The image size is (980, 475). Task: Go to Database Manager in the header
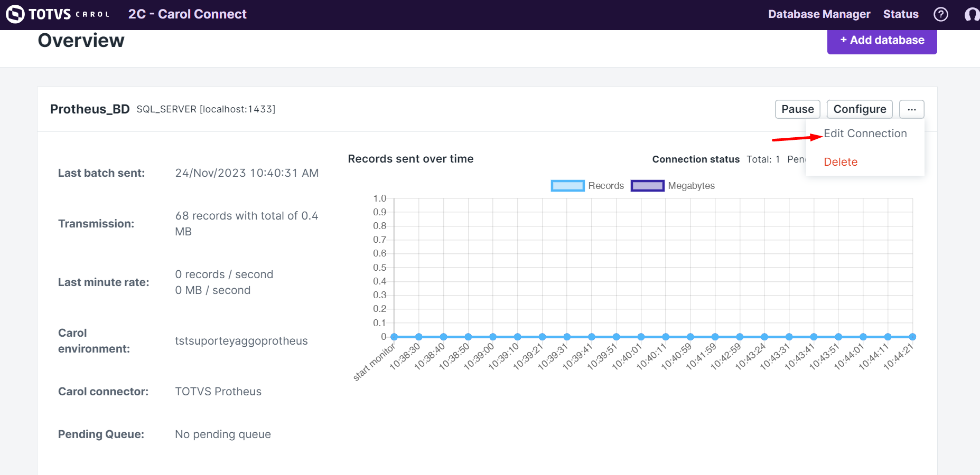coord(819,14)
